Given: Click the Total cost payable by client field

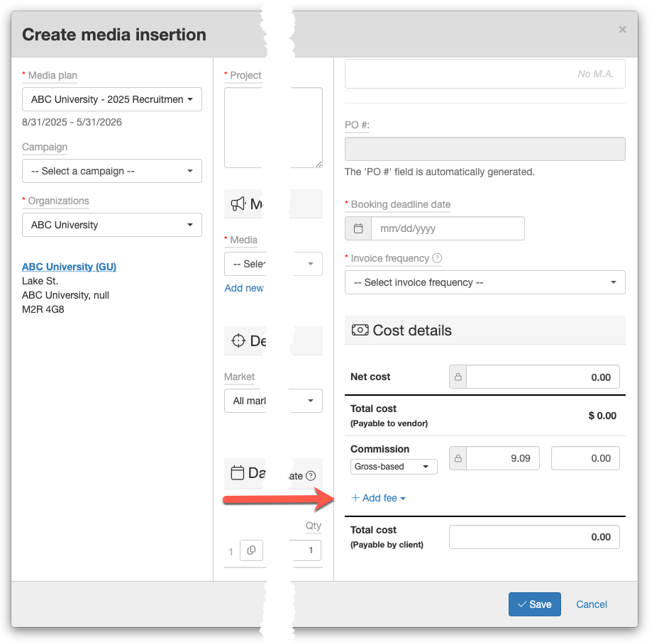Looking at the screenshot, I should coord(533,537).
